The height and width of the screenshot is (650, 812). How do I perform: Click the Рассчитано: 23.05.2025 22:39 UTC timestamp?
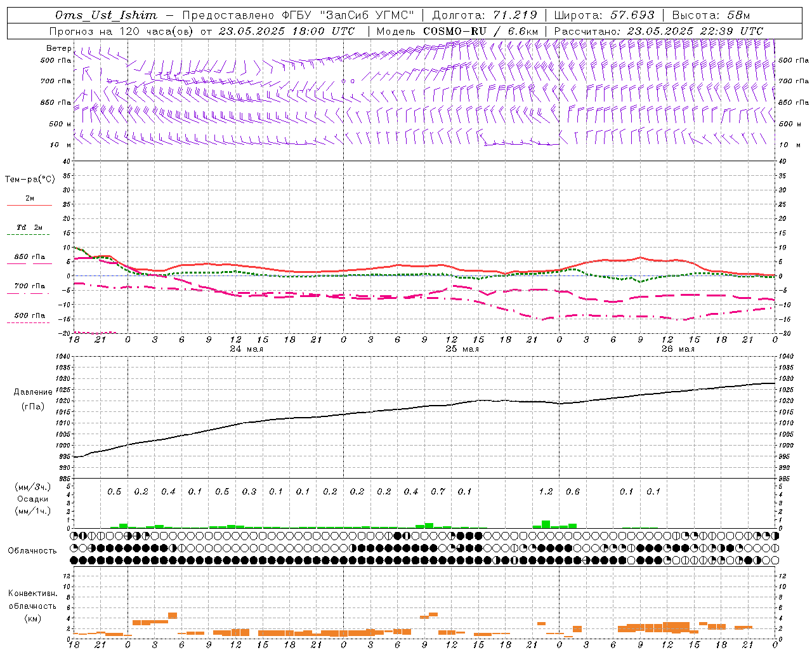(658, 31)
